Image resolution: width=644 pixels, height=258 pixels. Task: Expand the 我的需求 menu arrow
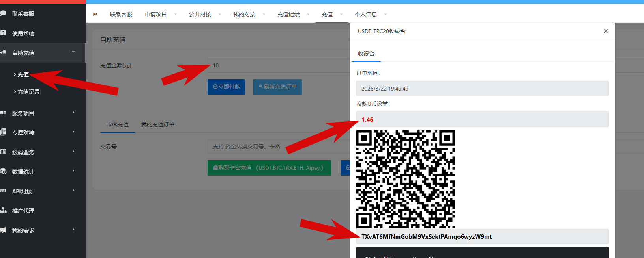pyautogui.click(x=73, y=230)
